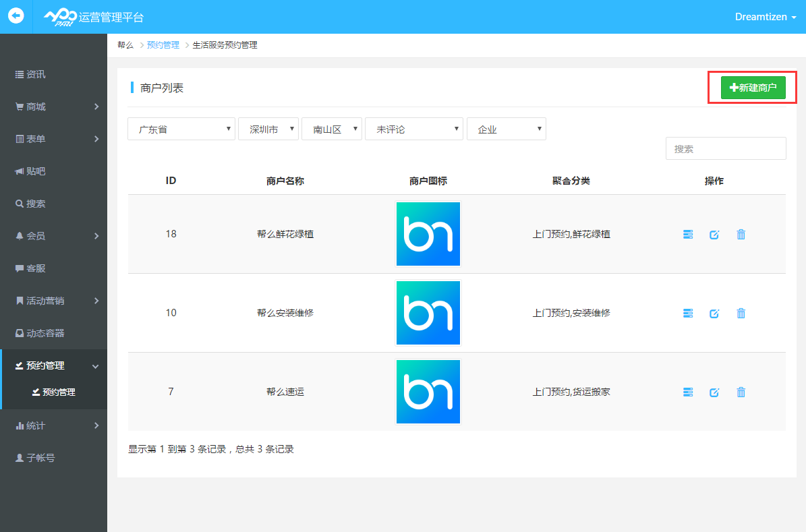Click the 聚合分类 column header
Viewport: 806px width, 532px height.
tap(571, 181)
